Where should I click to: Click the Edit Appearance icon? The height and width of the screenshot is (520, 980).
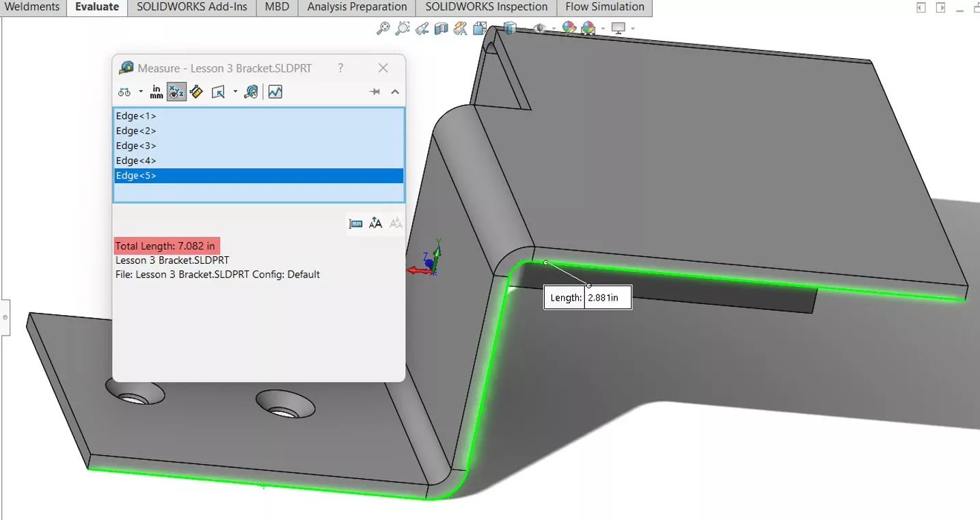pos(569,28)
